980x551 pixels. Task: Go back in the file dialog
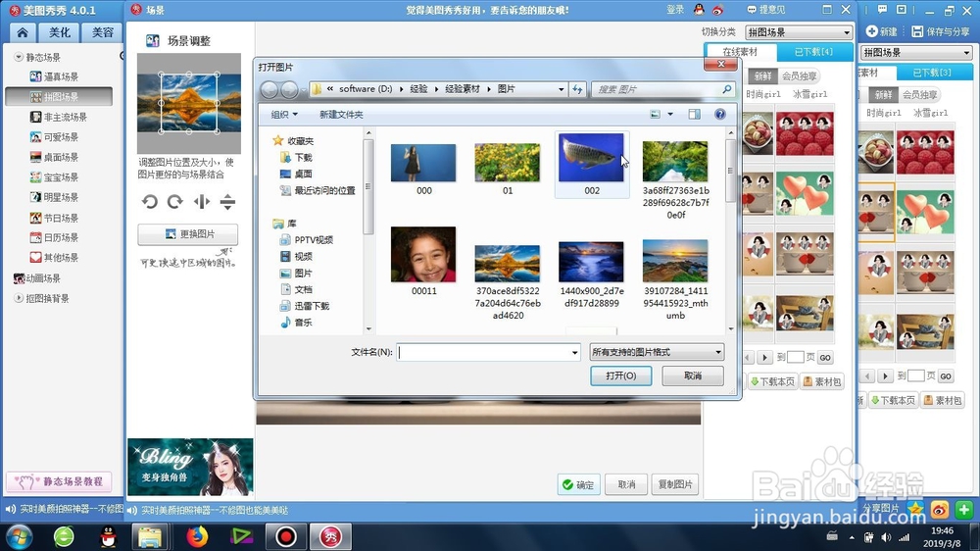point(269,90)
